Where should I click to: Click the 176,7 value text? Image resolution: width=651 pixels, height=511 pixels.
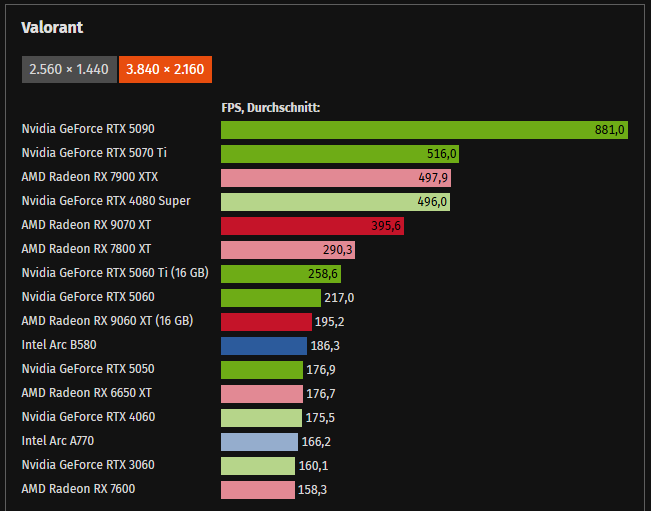[321, 394]
